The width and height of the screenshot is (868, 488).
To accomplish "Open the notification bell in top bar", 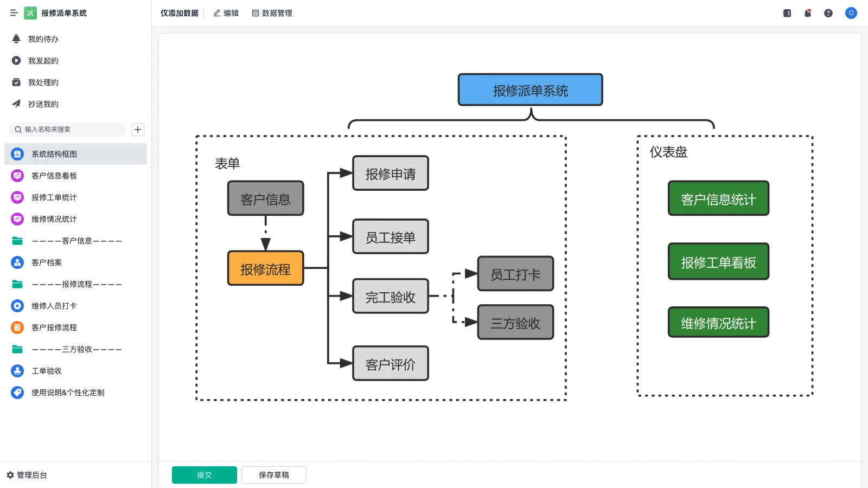I will [808, 13].
